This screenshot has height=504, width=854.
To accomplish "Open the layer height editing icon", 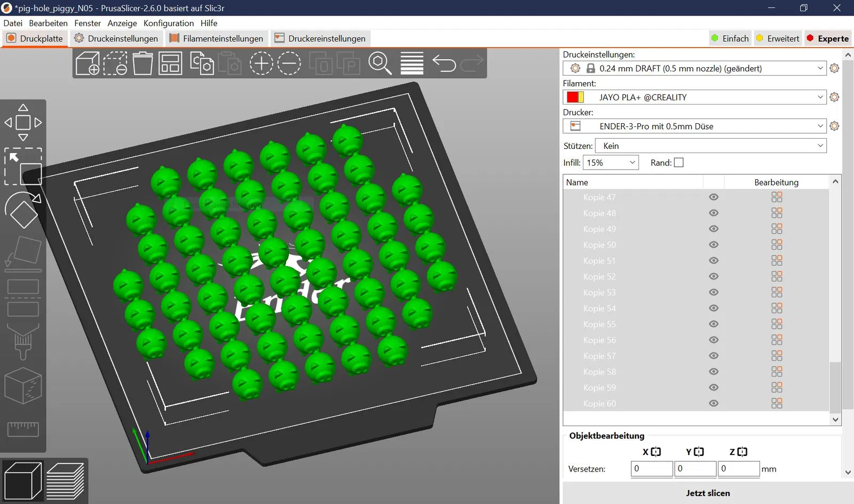I will tap(412, 63).
